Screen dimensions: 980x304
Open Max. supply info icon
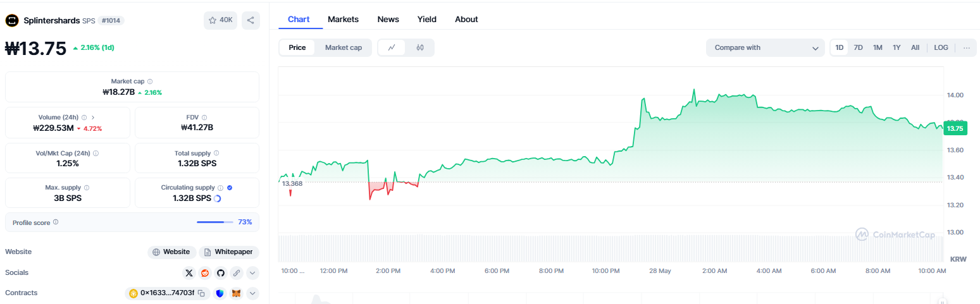[x=87, y=188]
